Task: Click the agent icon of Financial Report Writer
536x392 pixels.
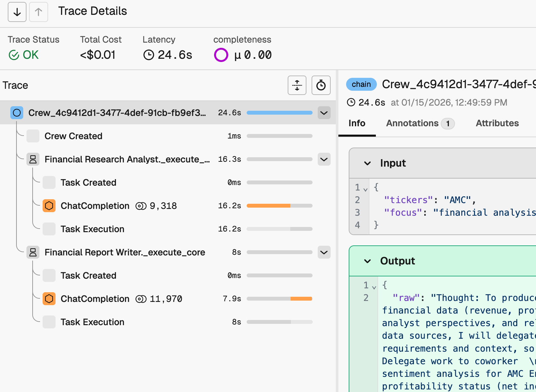Action: coord(33,252)
